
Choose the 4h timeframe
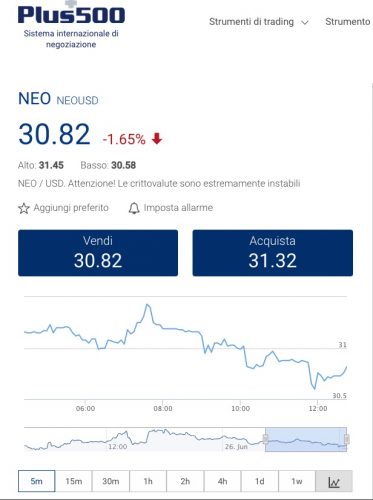[x=222, y=481]
